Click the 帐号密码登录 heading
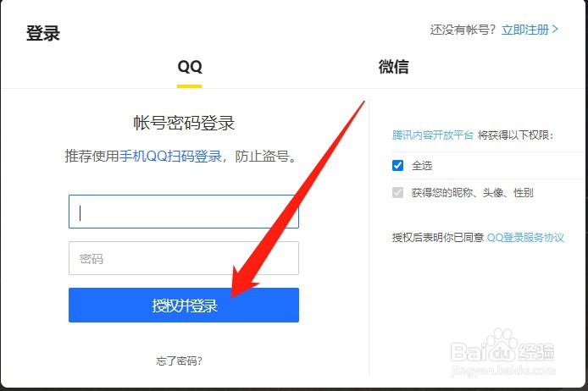This screenshot has height=391, width=588. pos(184,123)
